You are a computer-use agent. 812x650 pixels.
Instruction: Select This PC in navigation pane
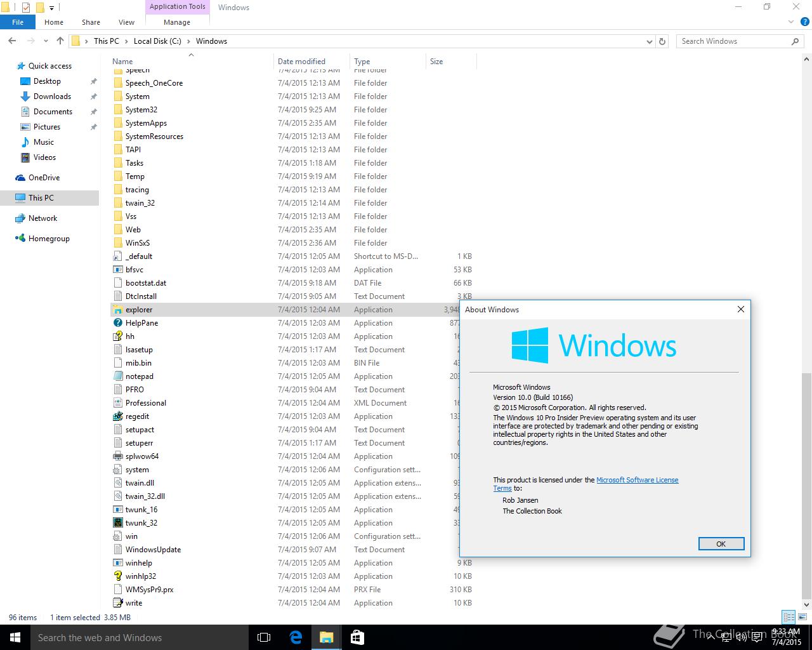pyautogui.click(x=49, y=198)
